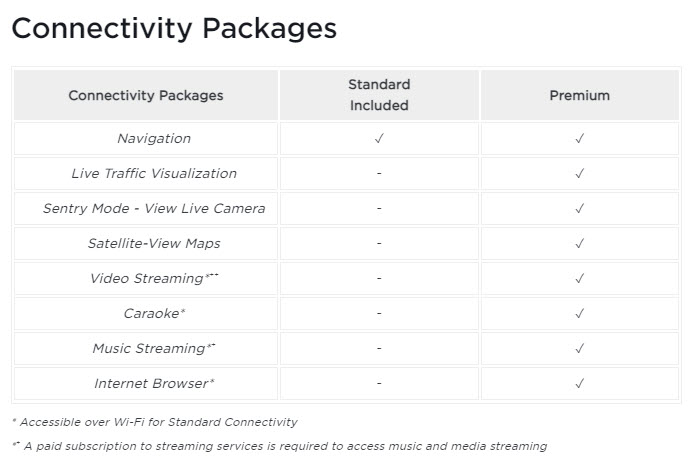Click the Internet Browser row label
Screen dimensions: 692x473
(154, 383)
